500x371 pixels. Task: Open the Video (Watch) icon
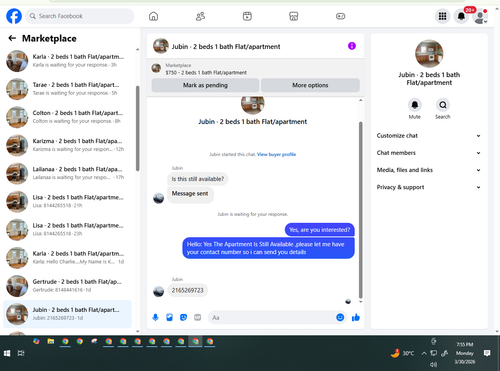pyautogui.click(x=247, y=16)
